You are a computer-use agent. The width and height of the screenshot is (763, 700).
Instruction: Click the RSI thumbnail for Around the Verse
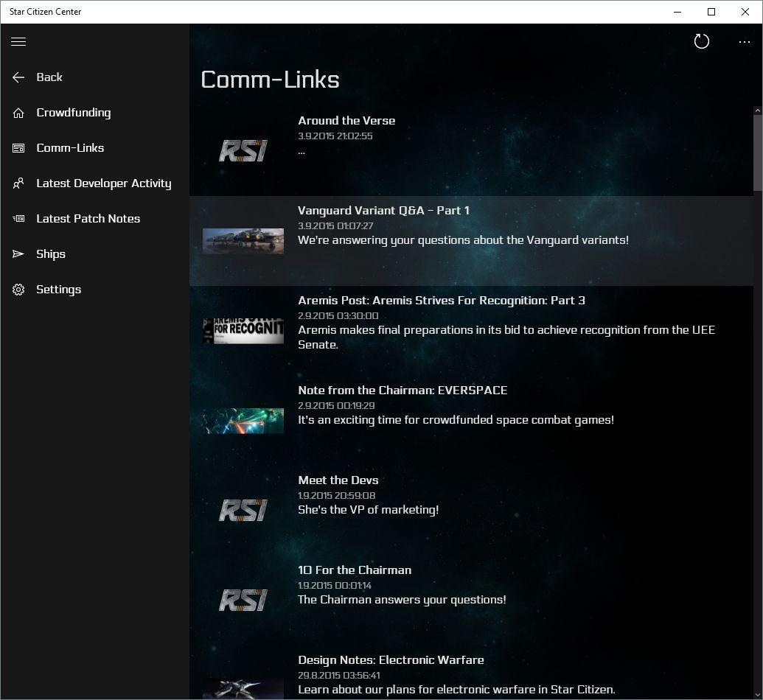(x=243, y=151)
